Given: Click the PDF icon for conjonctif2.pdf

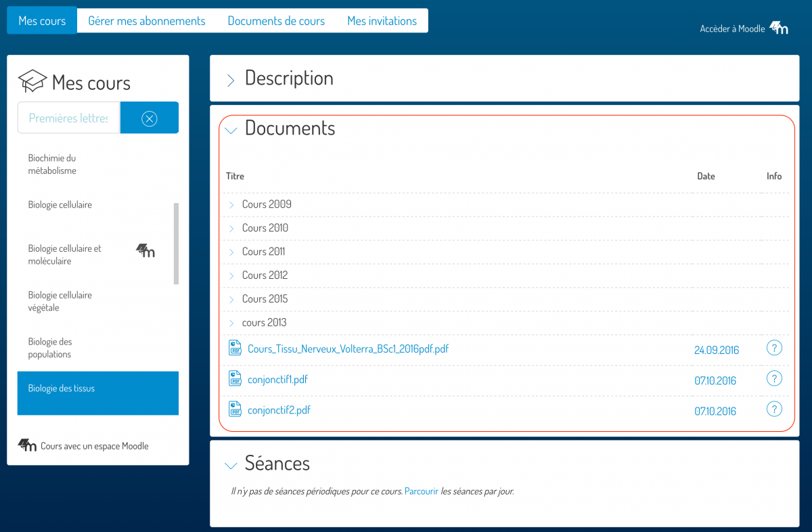Looking at the screenshot, I should point(235,409).
